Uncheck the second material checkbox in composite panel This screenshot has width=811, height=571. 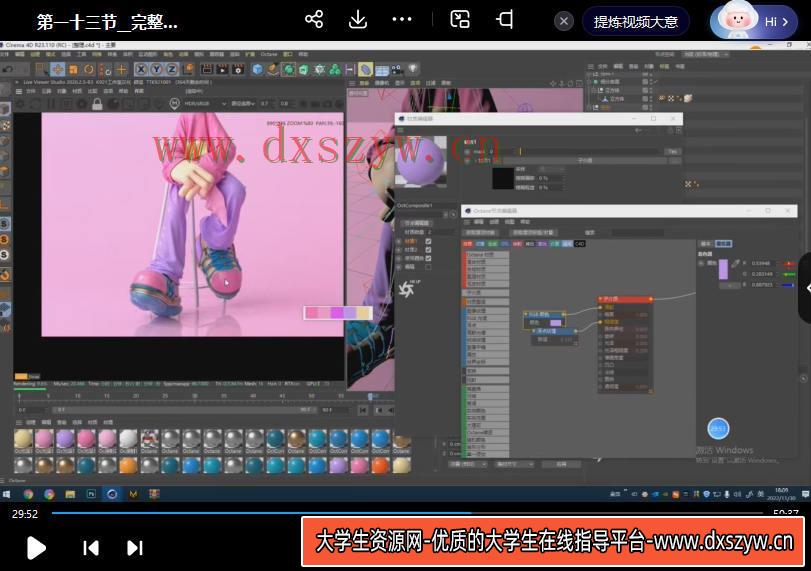(428, 250)
